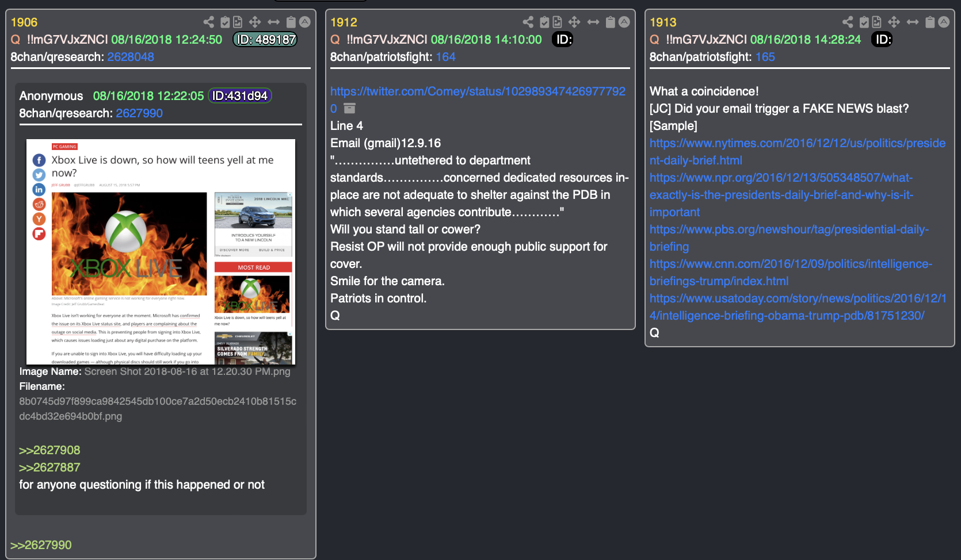Click clipboard-check icon on post 1913
Screen dimensions: 961x560
864,22
